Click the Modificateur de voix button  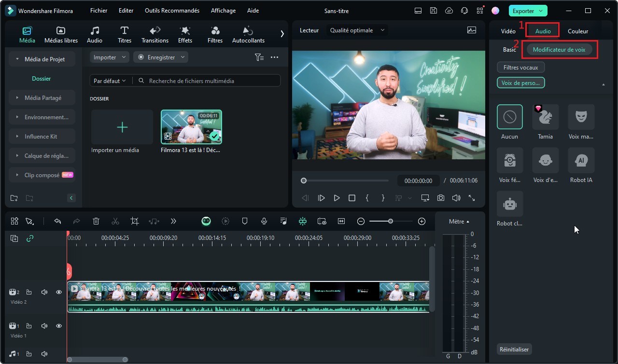coord(559,50)
